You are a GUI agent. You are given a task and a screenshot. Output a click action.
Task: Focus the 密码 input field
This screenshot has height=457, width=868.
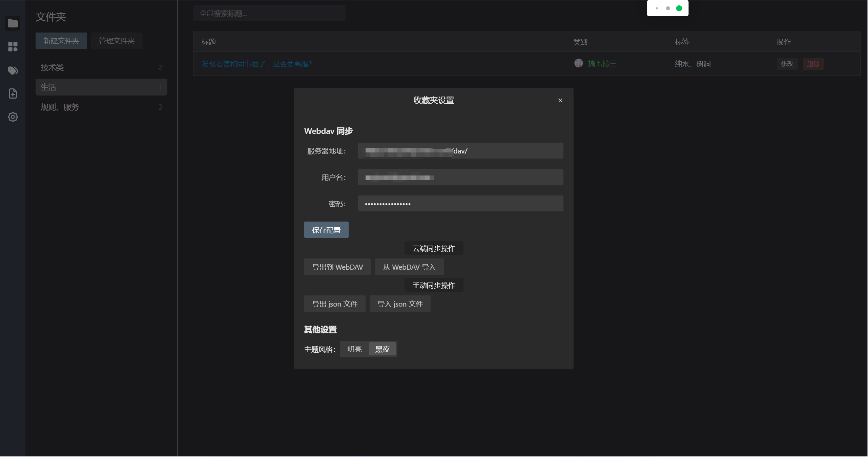coord(460,204)
